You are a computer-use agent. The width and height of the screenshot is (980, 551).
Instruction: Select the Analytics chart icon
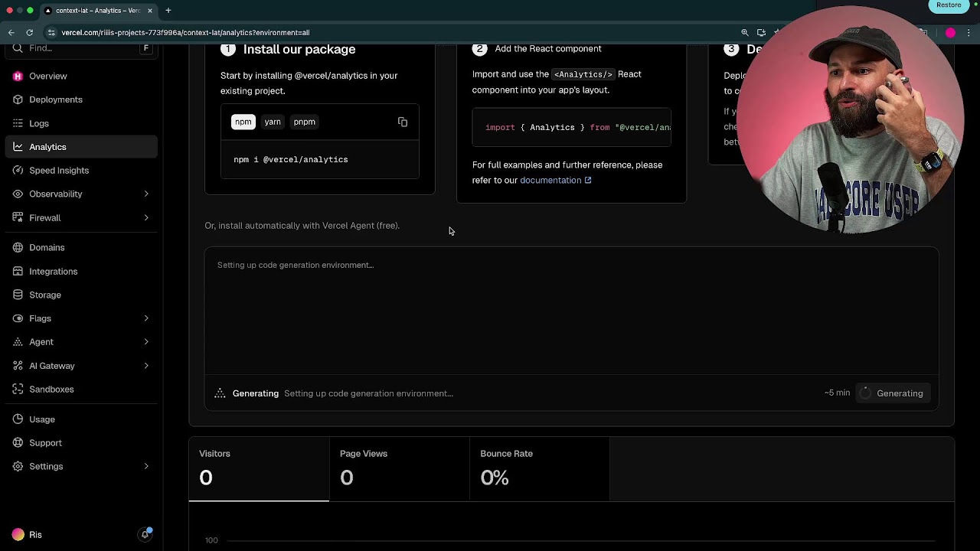[x=18, y=147]
